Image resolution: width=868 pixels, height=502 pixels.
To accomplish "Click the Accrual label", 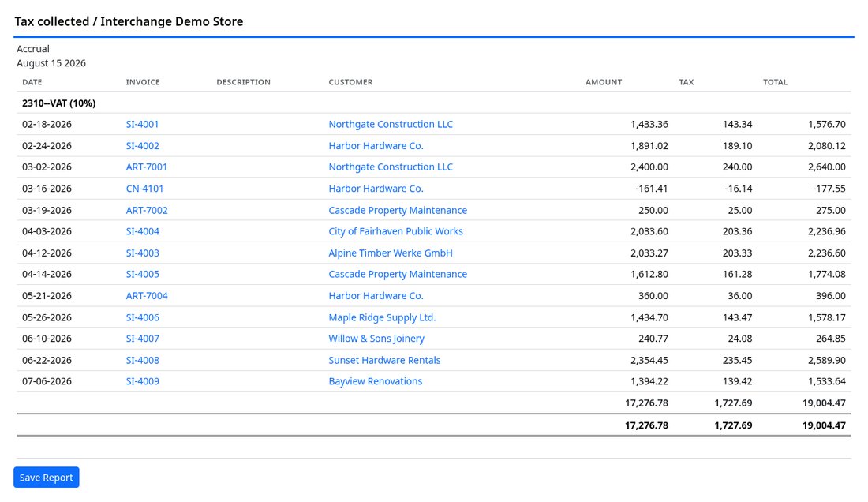I will click(x=33, y=49).
